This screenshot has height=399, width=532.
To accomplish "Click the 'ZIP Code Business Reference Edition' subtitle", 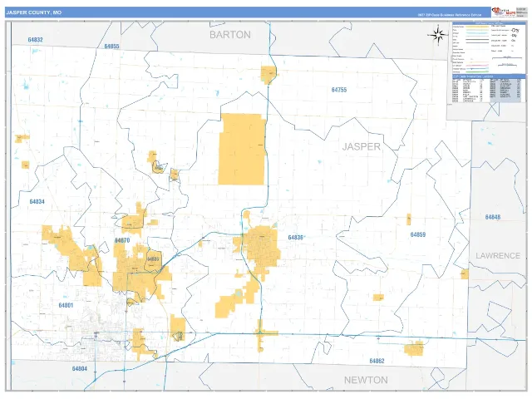I will (450, 15).
